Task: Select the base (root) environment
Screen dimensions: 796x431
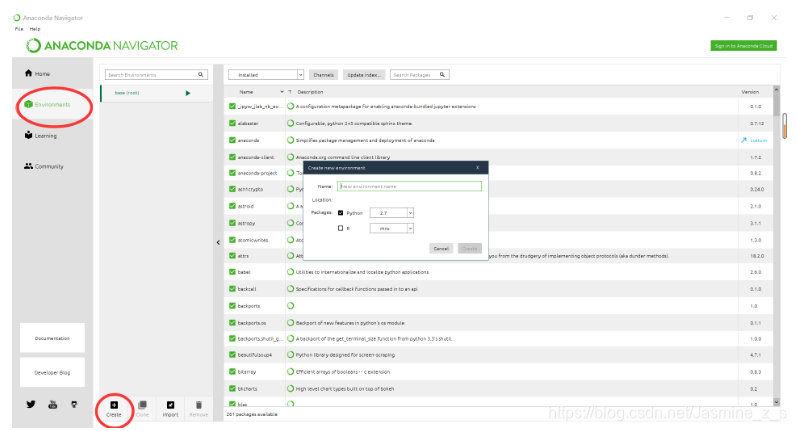Action: tap(156, 93)
